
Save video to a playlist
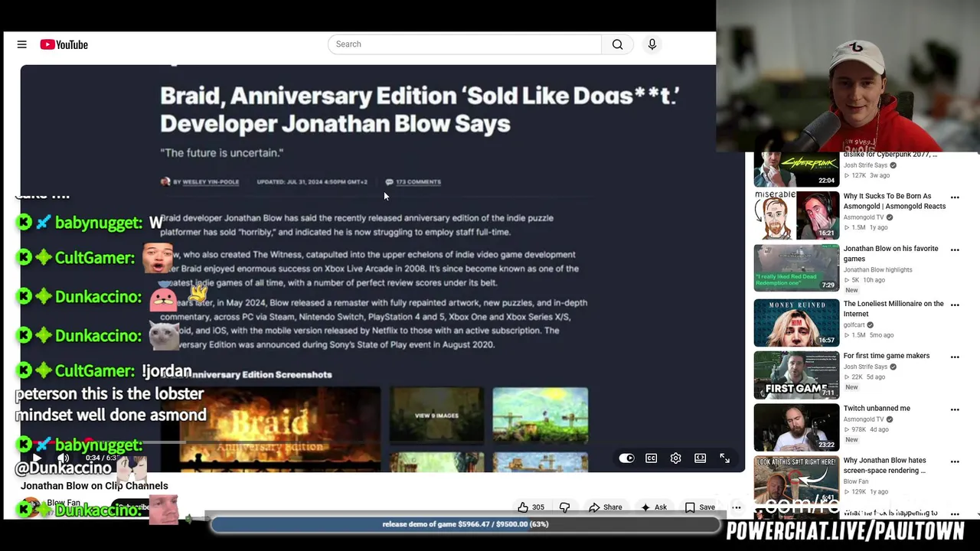(x=700, y=507)
